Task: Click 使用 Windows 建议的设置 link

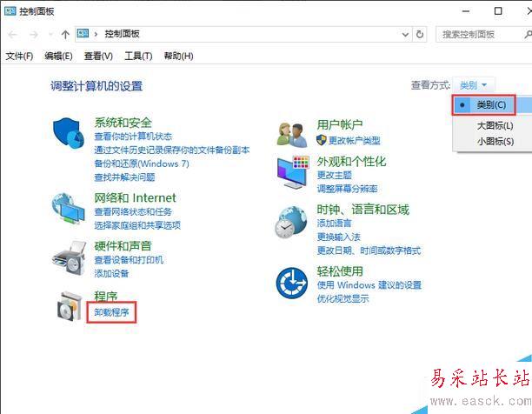Action: (369, 285)
